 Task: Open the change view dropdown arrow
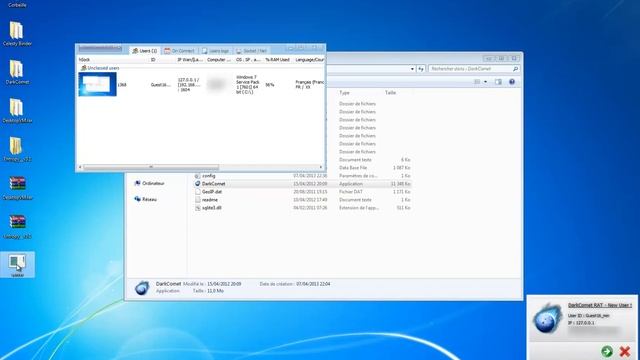(485, 82)
